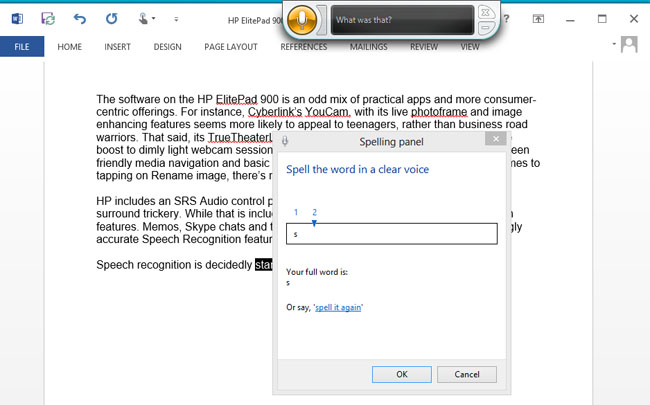Click the underlined 'Cyberlink's YouCam' text
The image size is (650, 405).
coord(299,112)
